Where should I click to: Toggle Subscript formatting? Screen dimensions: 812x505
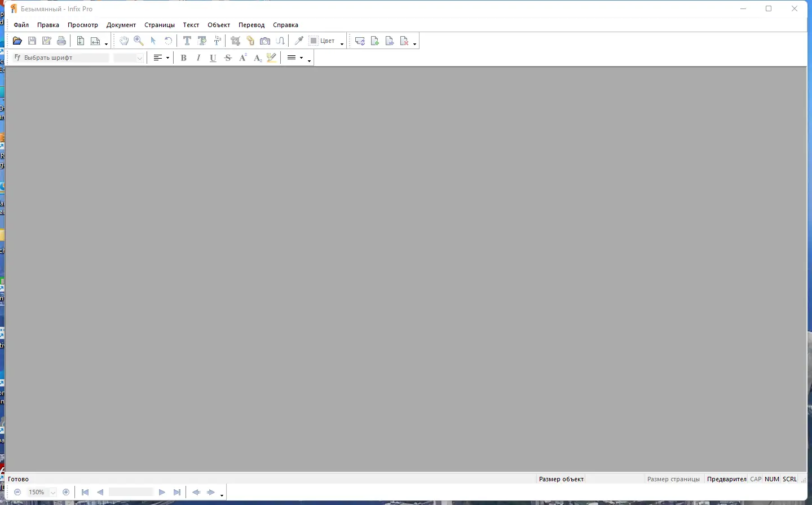[x=258, y=58]
